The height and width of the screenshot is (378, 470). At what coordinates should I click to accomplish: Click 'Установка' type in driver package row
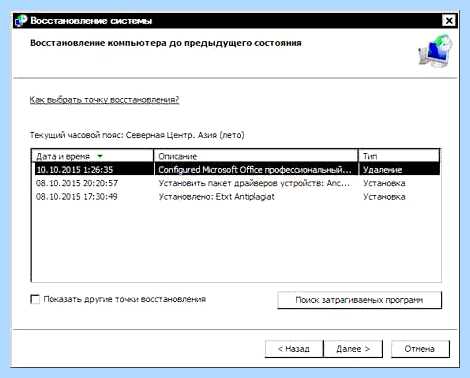[x=384, y=183]
